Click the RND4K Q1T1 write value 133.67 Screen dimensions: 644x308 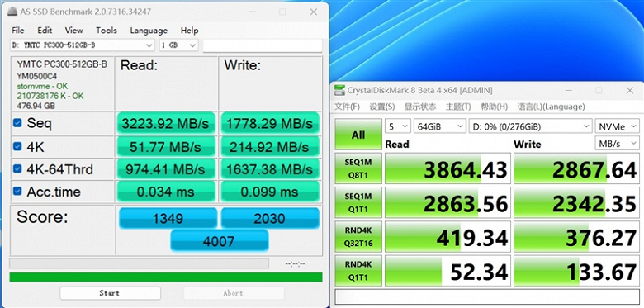[576, 271]
